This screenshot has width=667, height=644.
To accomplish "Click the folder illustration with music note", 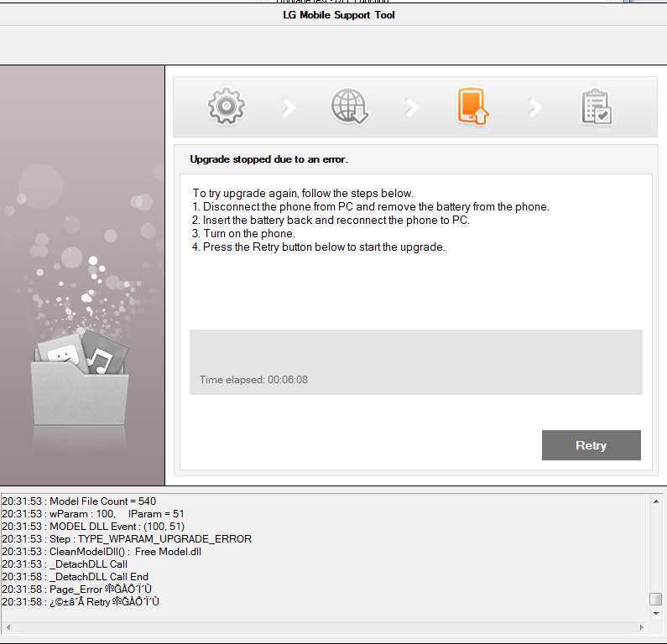I will coord(80,377).
